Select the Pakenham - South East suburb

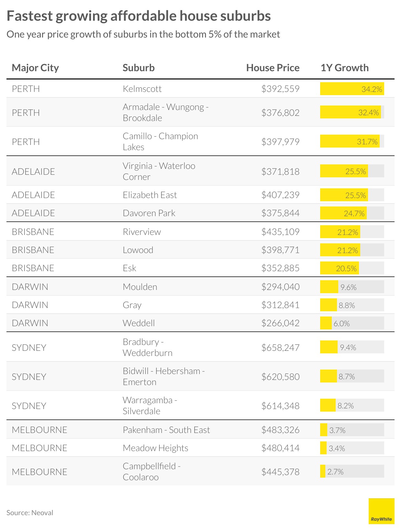click(x=166, y=430)
